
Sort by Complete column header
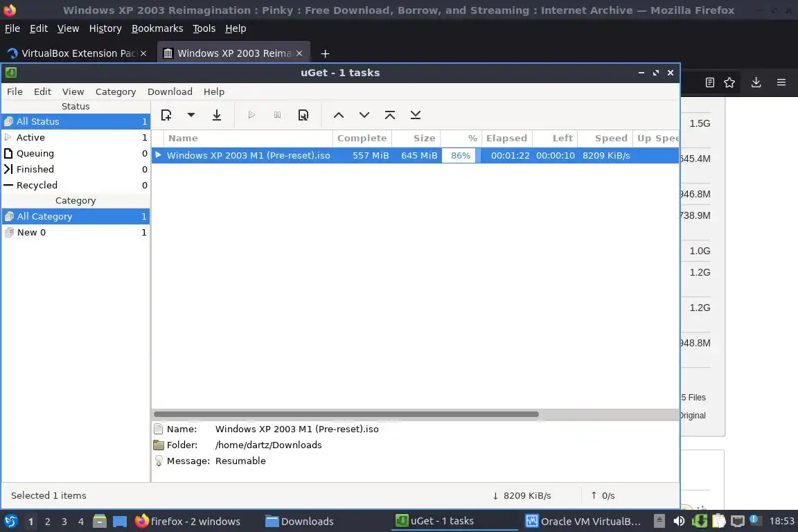coord(362,138)
